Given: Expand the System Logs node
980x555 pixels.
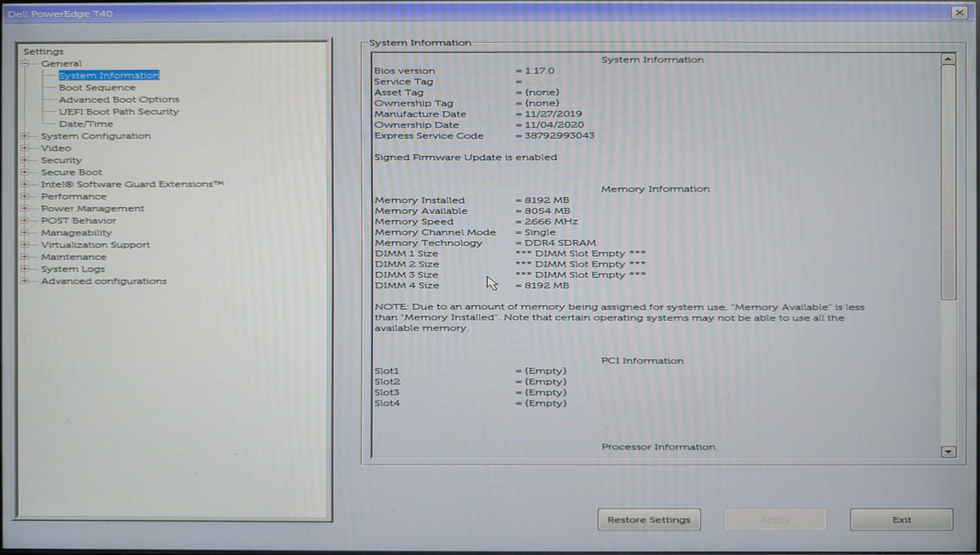Looking at the screenshot, I should [x=25, y=269].
